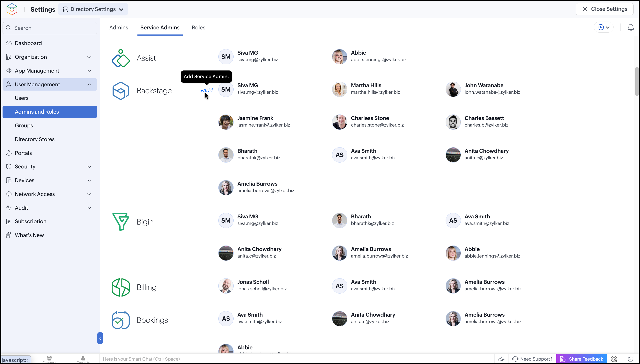
Task: Open the chat windows icon in bottom bar
Action: (x=630, y=359)
